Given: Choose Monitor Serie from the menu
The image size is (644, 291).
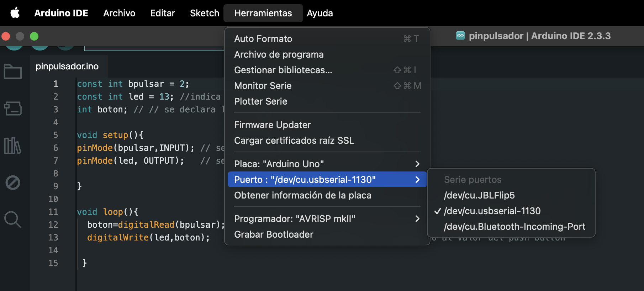Looking at the screenshot, I should pyautogui.click(x=263, y=86).
